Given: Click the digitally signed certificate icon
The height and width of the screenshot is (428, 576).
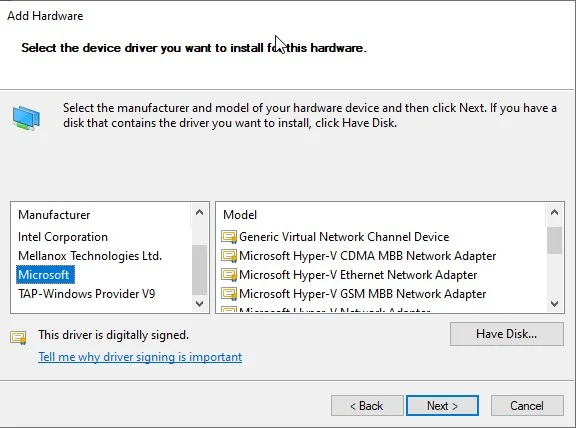Looking at the screenshot, I should pos(18,337).
